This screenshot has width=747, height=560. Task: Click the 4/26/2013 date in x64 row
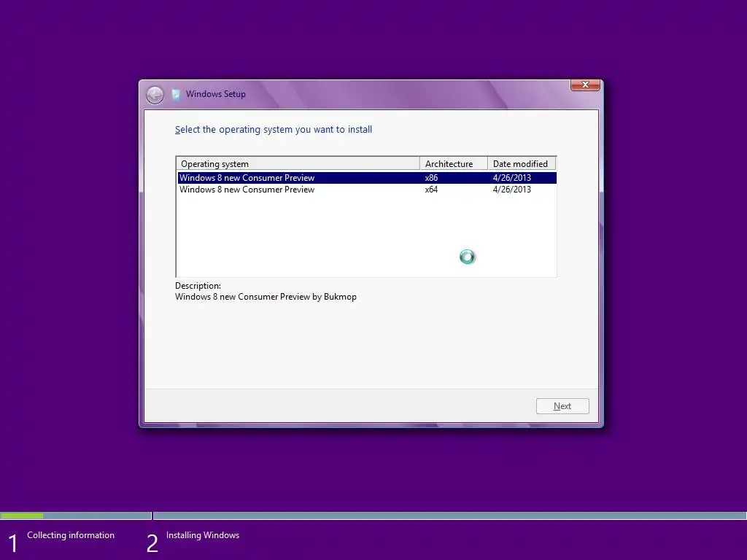511,190
